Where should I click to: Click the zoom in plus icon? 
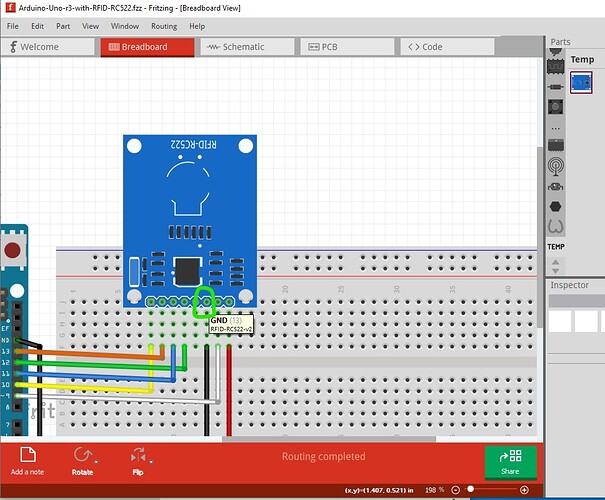(524, 490)
